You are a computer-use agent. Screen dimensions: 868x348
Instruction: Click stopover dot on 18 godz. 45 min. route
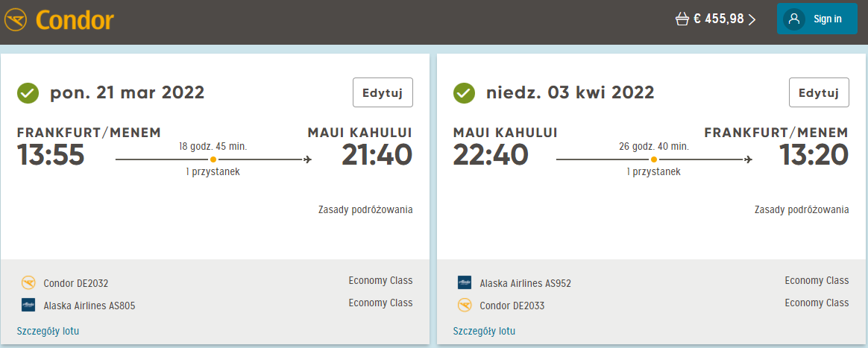(213, 159)
